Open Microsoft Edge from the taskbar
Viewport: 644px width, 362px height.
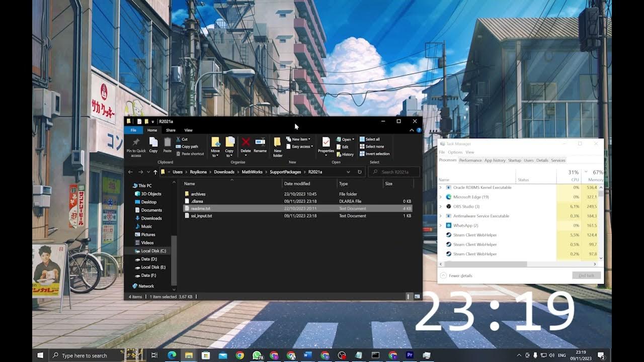172,355
